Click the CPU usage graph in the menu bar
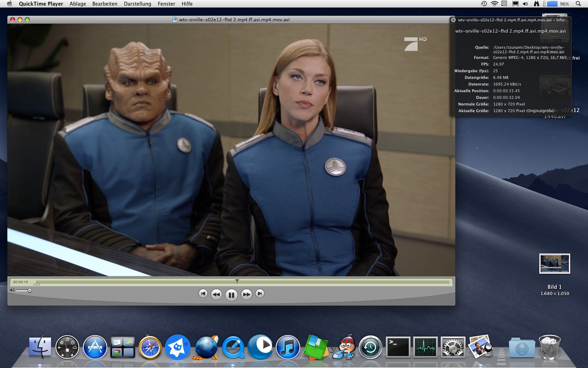This screenshot has height=368, width=588. point(552,4)
